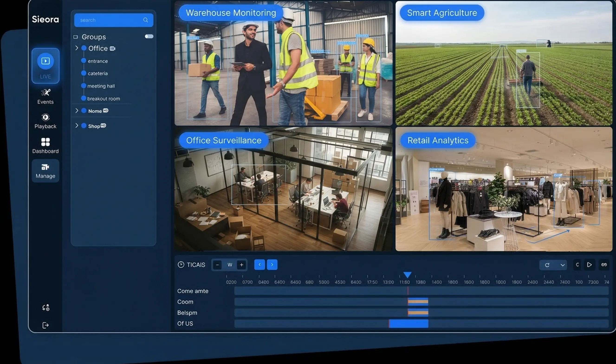Click the next arrow in TICAIS controls
The width and height of the screenshot is (616, 364).
click(x=272, y=265)
